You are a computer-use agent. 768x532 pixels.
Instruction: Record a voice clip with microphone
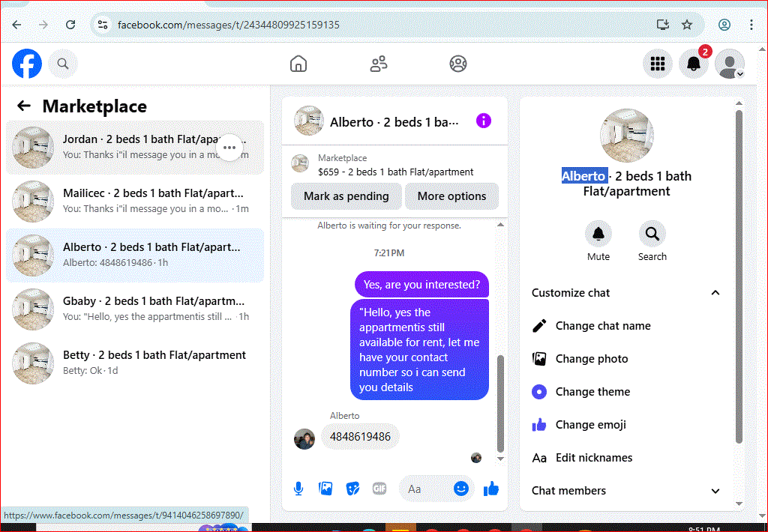point(298,489)
